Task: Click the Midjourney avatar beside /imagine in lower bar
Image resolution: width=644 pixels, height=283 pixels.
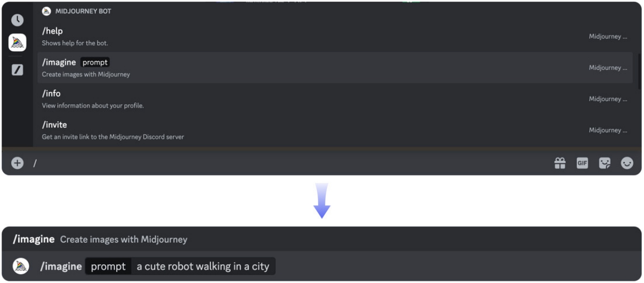Action: pyautogui.click(x=20, y=266)
